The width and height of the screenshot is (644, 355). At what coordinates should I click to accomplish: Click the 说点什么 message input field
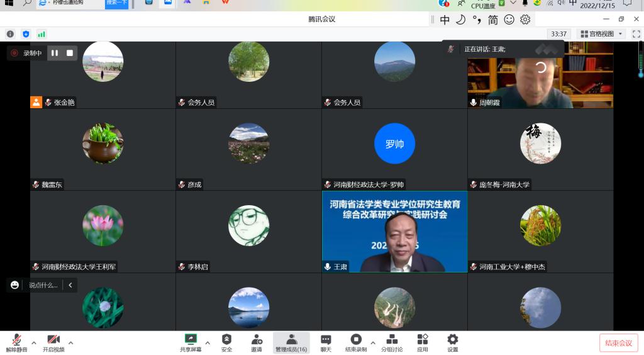click(x=43, y=285)
